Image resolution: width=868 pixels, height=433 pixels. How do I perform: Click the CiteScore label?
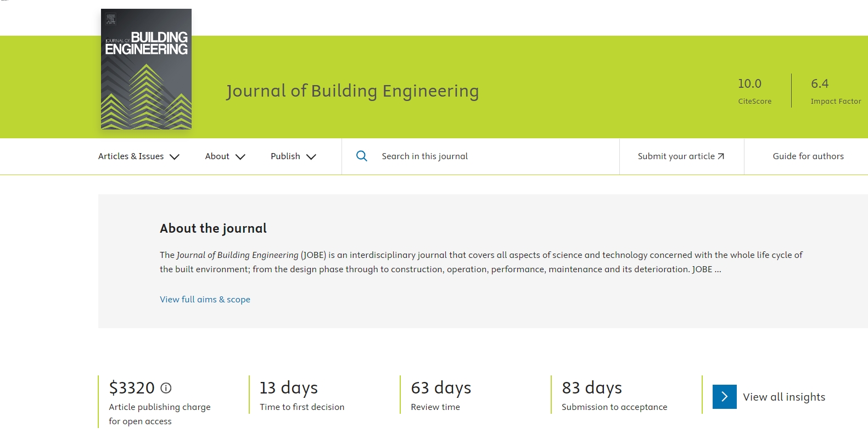click(x=755, y=102)
